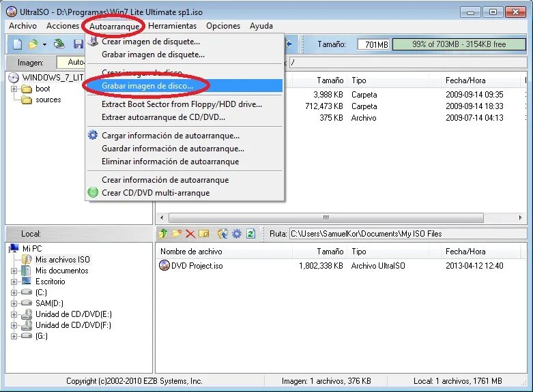533x392 pixels.
Task: Click the WINDOWS_7_LIT disc icon in image tree
Action: tap(14, 78)
